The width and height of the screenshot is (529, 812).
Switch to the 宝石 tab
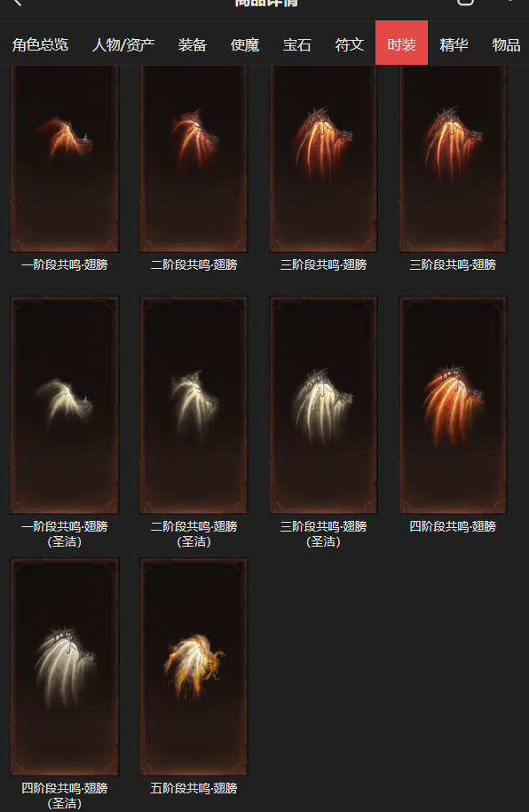[x=297, y=44]
